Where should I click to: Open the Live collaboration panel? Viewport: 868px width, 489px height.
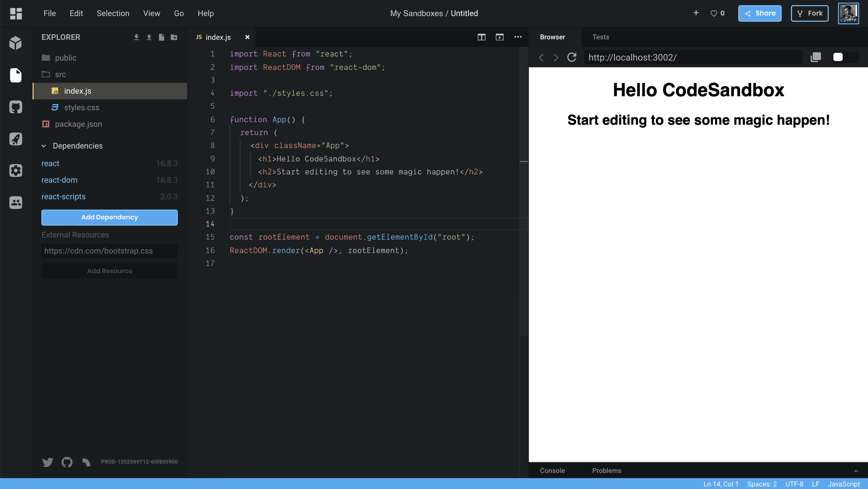[x=16, y=202]
